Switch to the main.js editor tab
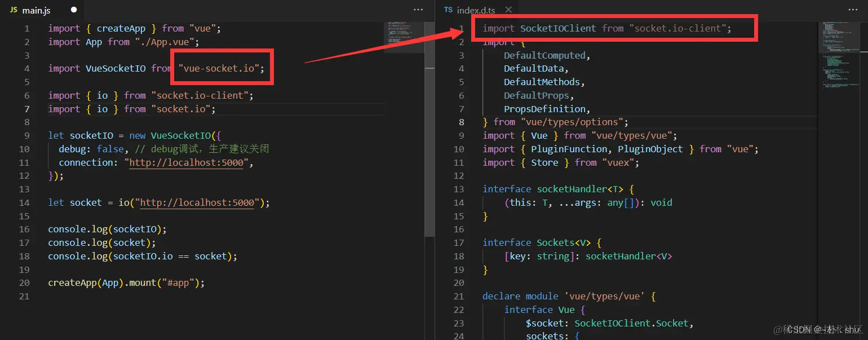The height and width of the screenshot is (340, 868). [x=43, y=10]
